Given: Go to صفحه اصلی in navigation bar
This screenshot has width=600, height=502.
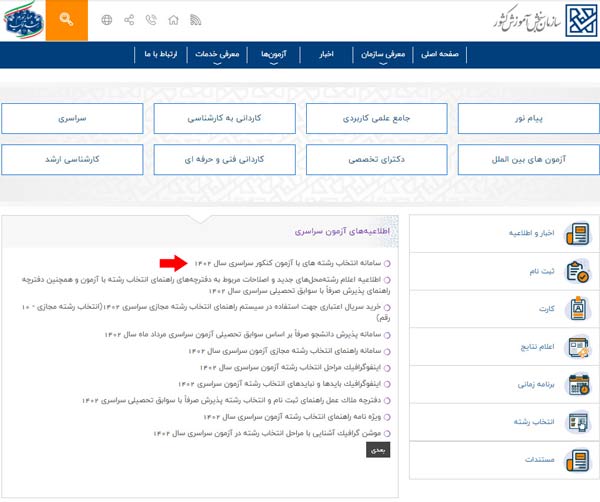Looking at the screenshot, I should pos(441,54).
